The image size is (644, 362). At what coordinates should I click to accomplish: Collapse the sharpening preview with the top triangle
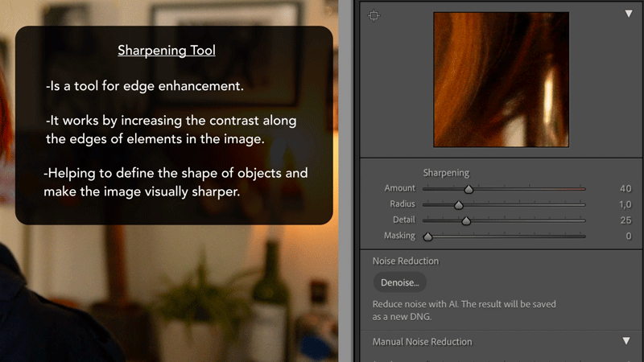628,14
